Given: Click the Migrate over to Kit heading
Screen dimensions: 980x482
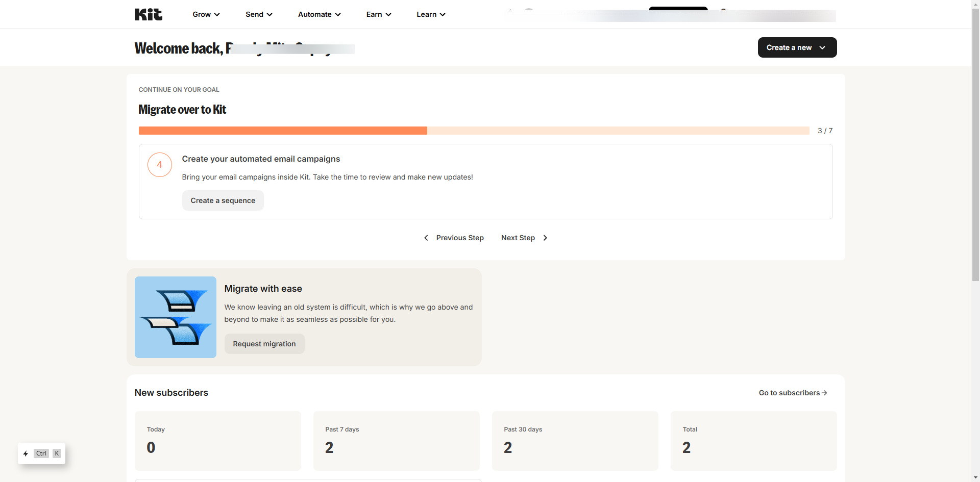Looking at the screenshot, I should pyautogui.click(x=182, y=110).
